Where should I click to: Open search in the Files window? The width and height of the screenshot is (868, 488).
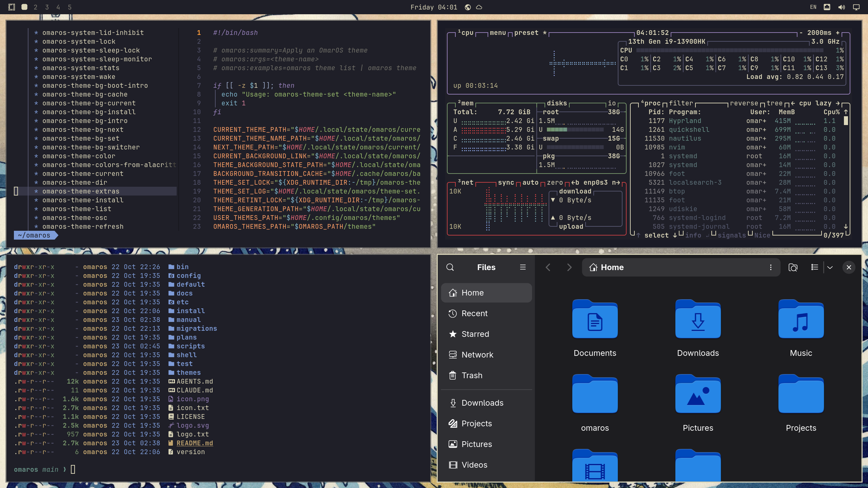tap(450, 267)
